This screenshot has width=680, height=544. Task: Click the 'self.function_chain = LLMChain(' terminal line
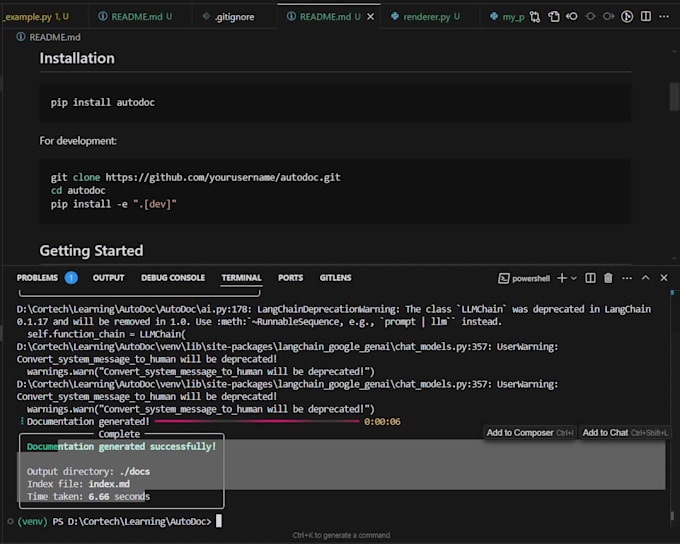pos(106,334)
